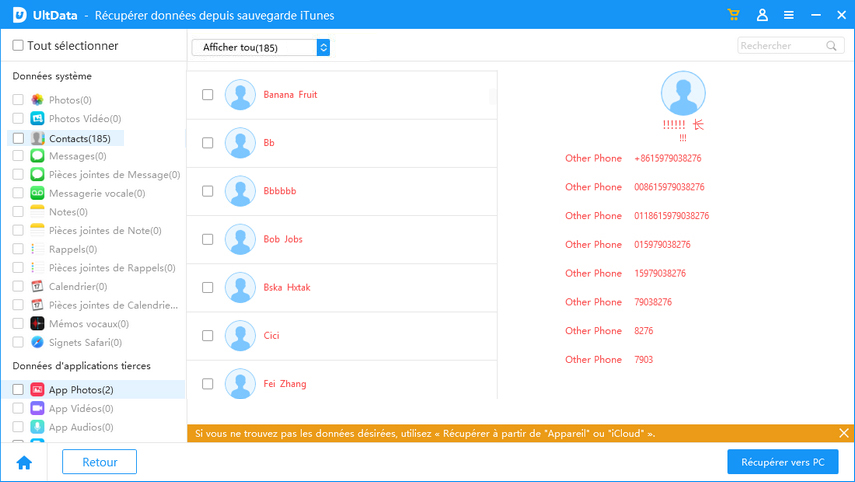The image size is (855, 482).
Task: Open the Contacts(185) category
Action: [80, 138]
